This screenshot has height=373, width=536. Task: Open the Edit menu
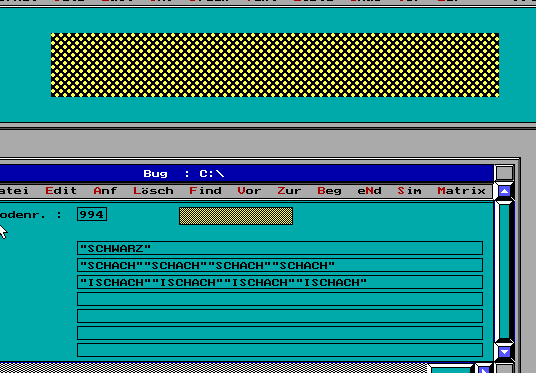click(x=61, y=191)
